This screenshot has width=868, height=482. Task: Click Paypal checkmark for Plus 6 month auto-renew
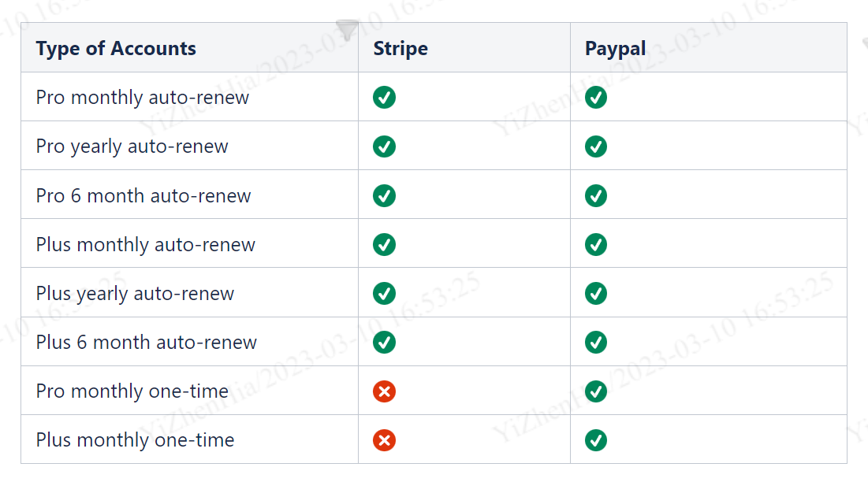[596, 343]
